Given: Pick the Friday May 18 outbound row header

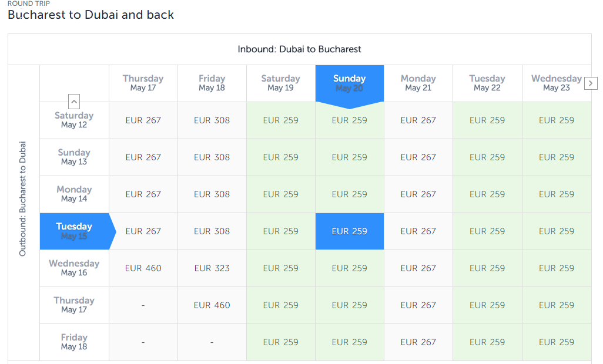Looking at the screenshot, I should [x=74, y=342].
